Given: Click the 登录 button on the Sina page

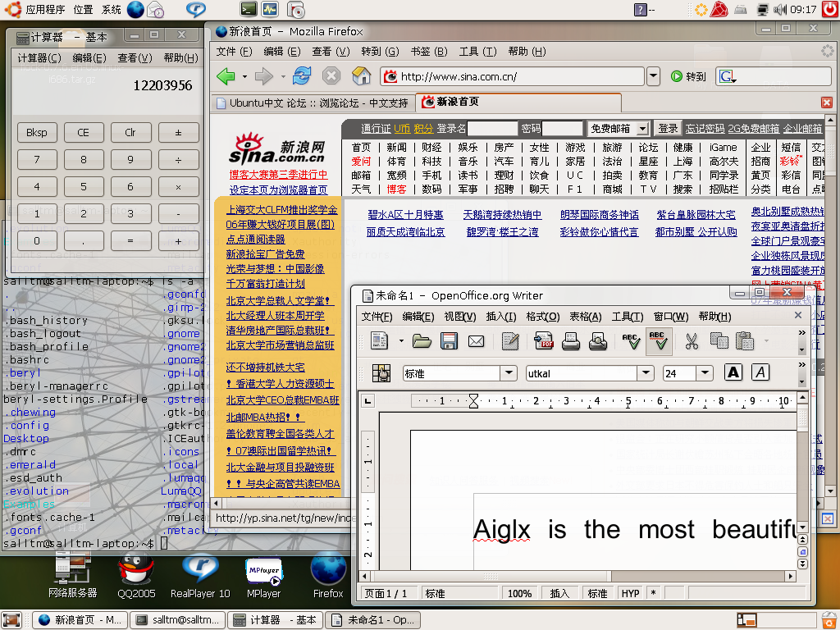Looking at the screenshot, I should (668, 129).
